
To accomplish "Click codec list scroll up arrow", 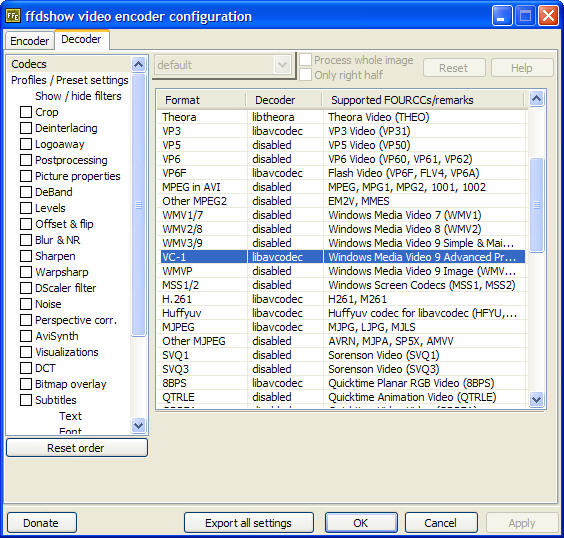I will 537,99.
